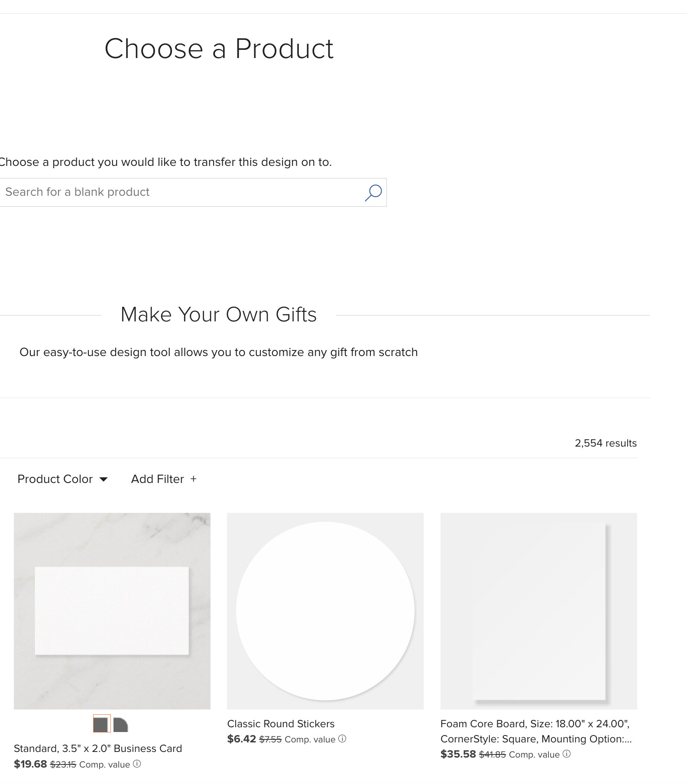Click the 2,554 results count text
This screenshot has width=687, height=784.
(606, 443)
